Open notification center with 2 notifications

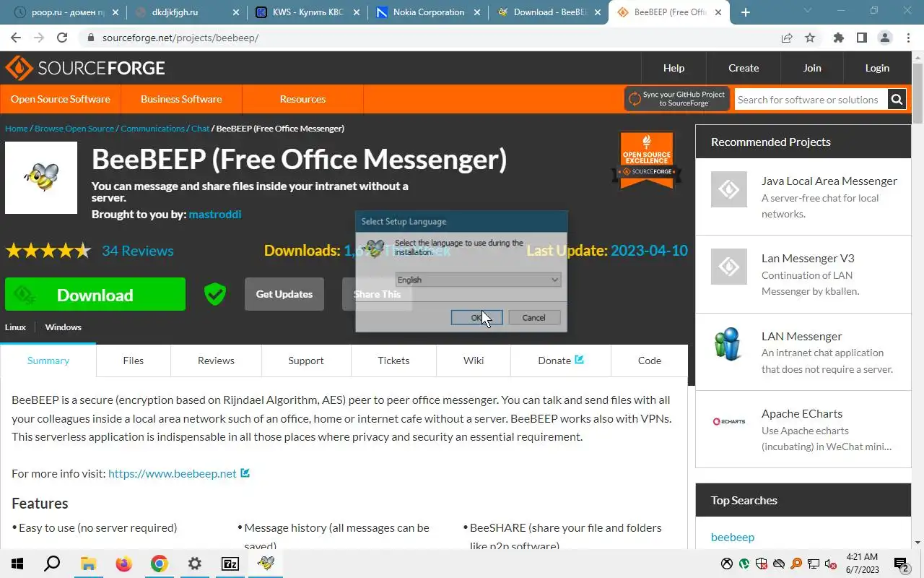point(901,564)
